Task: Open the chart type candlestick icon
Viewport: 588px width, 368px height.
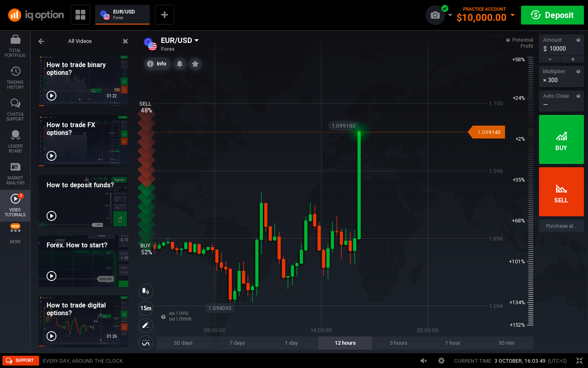Action: click(146, 291)
